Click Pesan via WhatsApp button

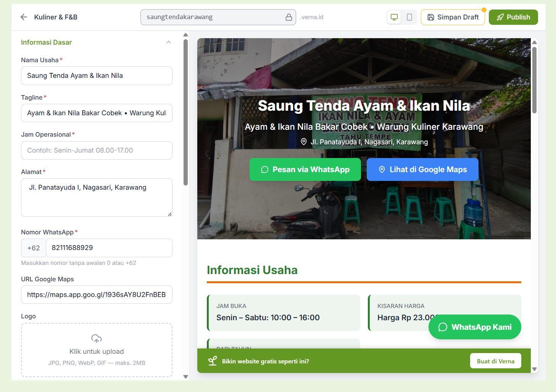305,169
